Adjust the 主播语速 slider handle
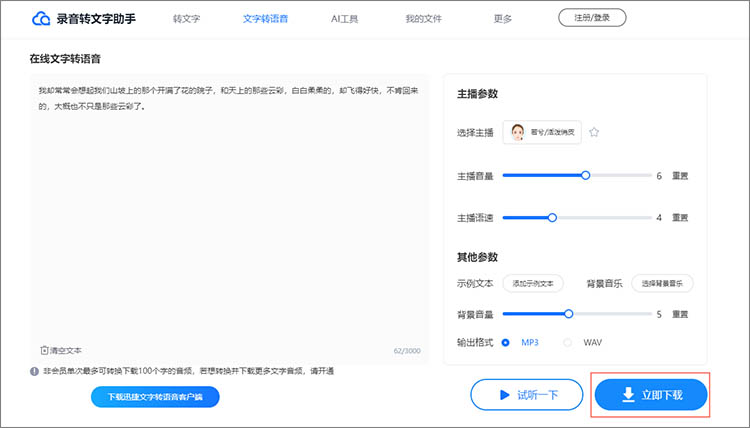Screen dimensions: 750x428 (552, 218)
